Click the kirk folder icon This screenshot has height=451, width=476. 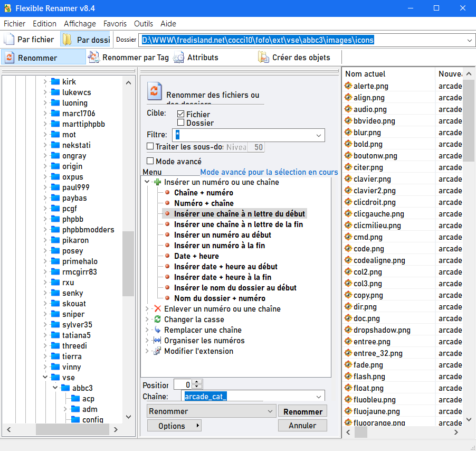click(55, 81)
